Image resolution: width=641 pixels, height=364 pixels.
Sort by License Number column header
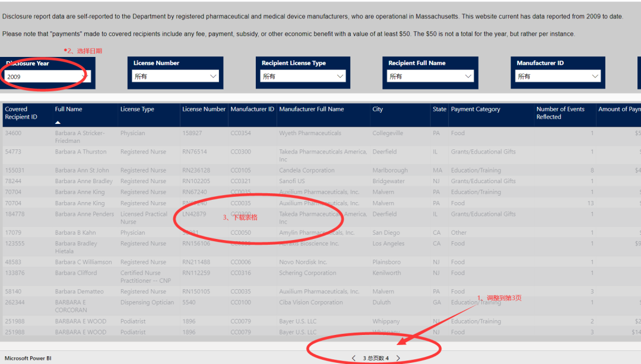pos(204,109)
